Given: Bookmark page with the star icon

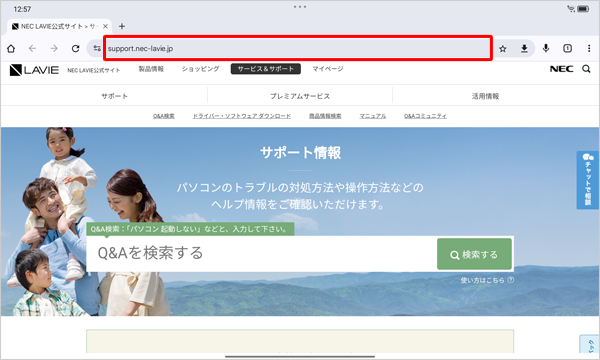Looking at the screenshot, I should point(503,48).
